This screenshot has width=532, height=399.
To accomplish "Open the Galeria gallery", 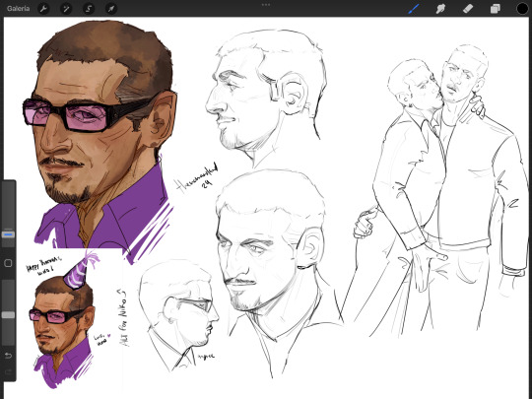I will tap(18, 9).
